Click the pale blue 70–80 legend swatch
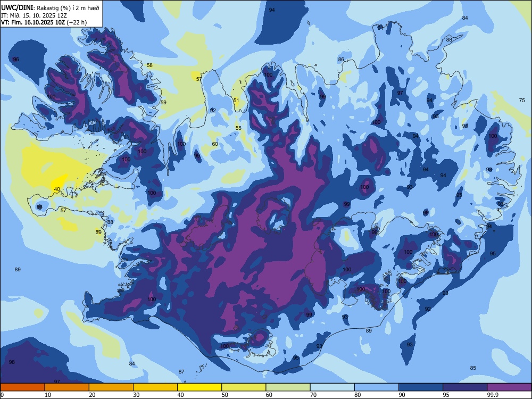 pos(332,387)
